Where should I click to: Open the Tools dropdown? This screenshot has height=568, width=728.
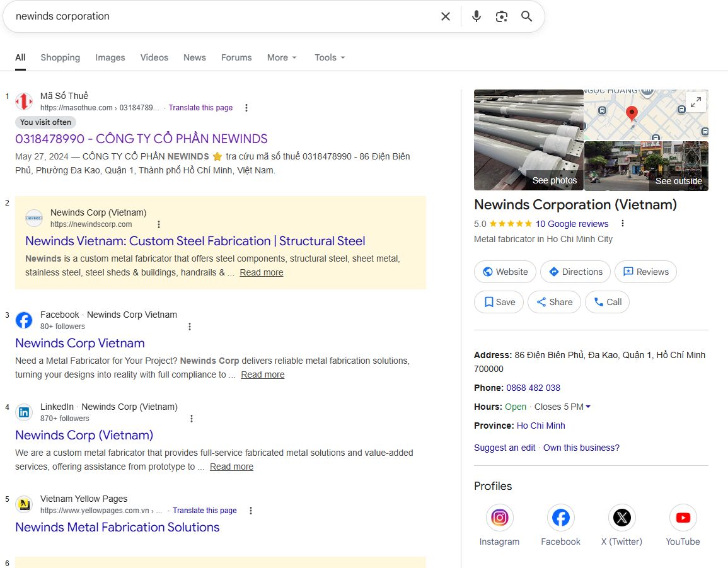click(329, 57)
